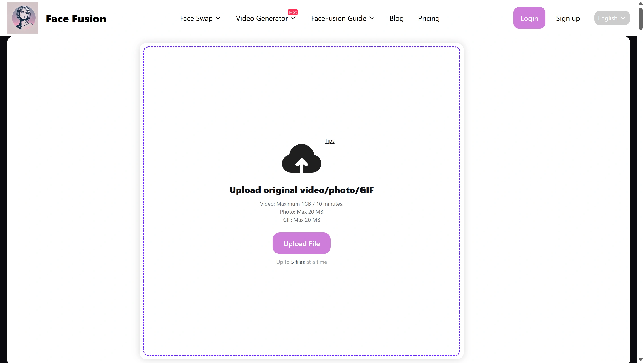Click 'Video: Maximum 1GB / 10 minutes.' text

click(x=301, y=204)
